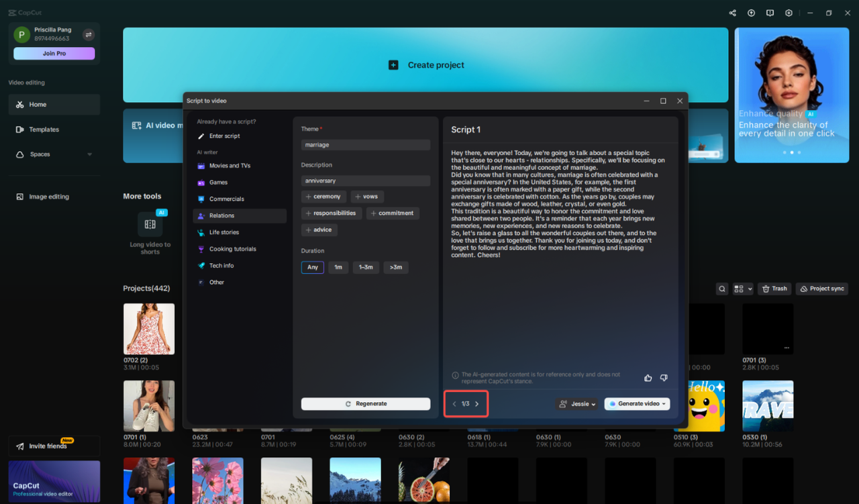Open the 0530 (1) travel project thumbnail

click(768, 406)
